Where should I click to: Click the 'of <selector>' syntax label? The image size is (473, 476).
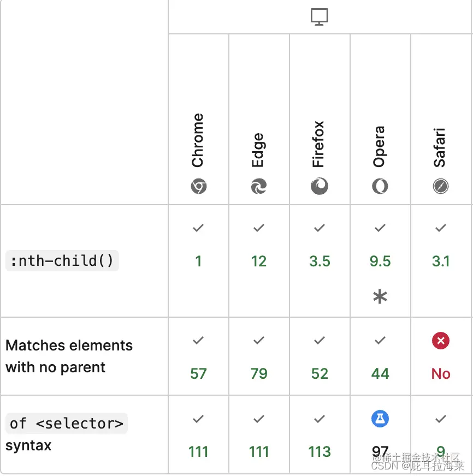point(67,423)
